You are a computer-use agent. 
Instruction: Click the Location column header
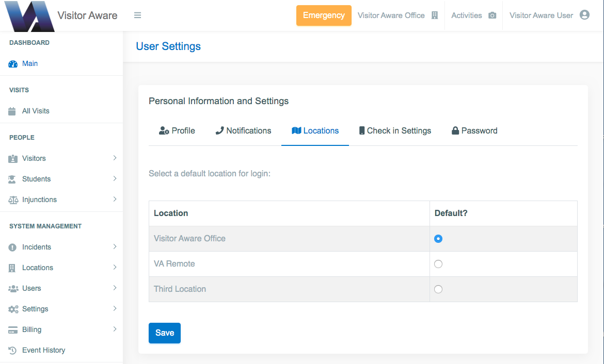[171, 213]
